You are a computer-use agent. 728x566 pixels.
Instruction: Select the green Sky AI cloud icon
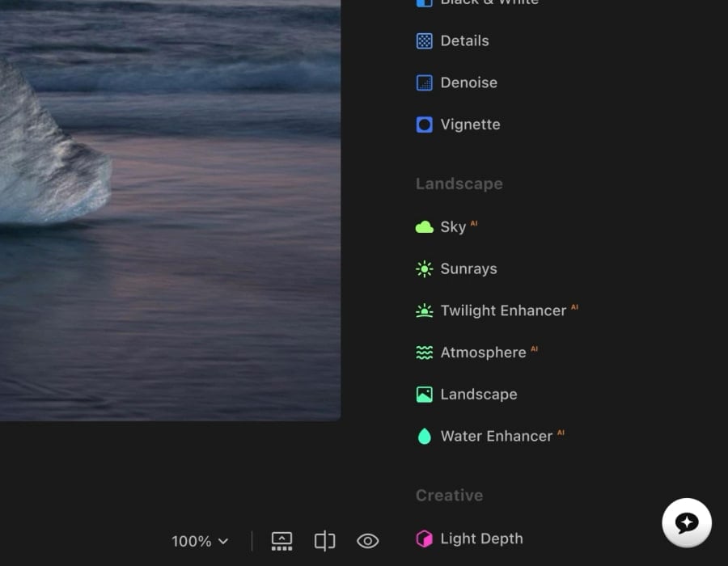(x=423, y=226)
